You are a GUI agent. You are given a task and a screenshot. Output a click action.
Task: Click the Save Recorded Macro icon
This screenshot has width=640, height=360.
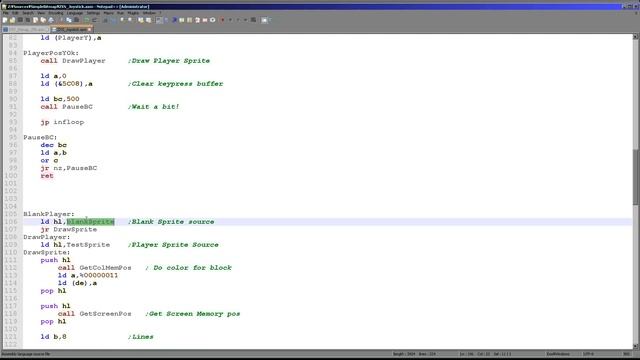pyautogui.click(x=253, y=20)
